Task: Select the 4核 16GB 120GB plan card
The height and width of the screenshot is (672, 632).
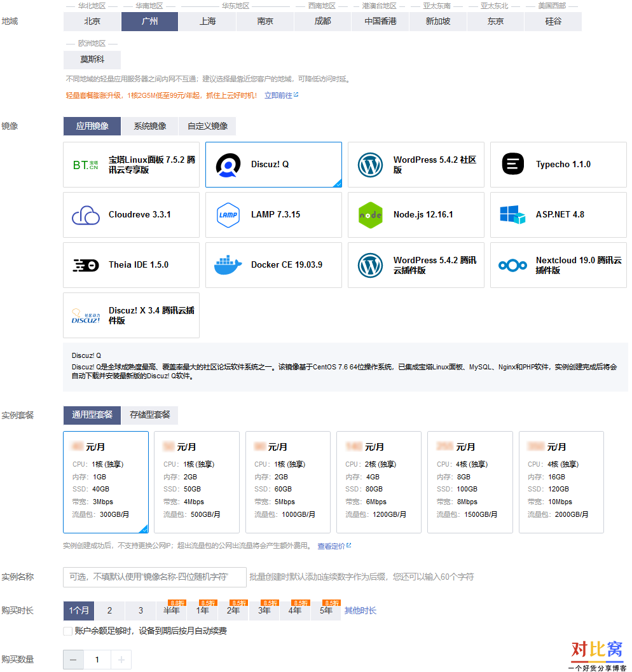Action: pyautogui.click(x=561, y=482)
